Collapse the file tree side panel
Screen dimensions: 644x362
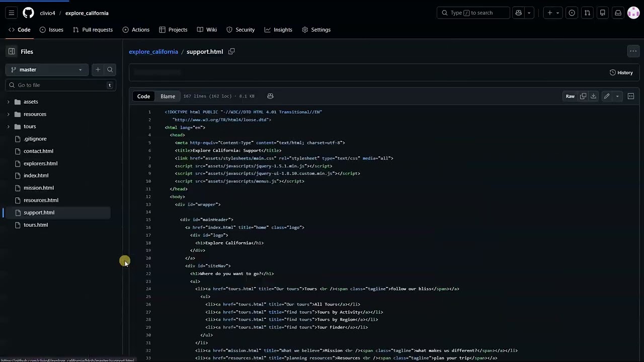click(x=12, y=51)
